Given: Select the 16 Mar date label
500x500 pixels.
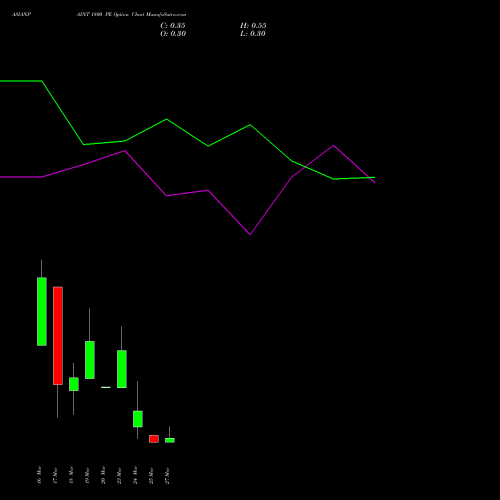Looking at the screenshot, I should (39, 475).
